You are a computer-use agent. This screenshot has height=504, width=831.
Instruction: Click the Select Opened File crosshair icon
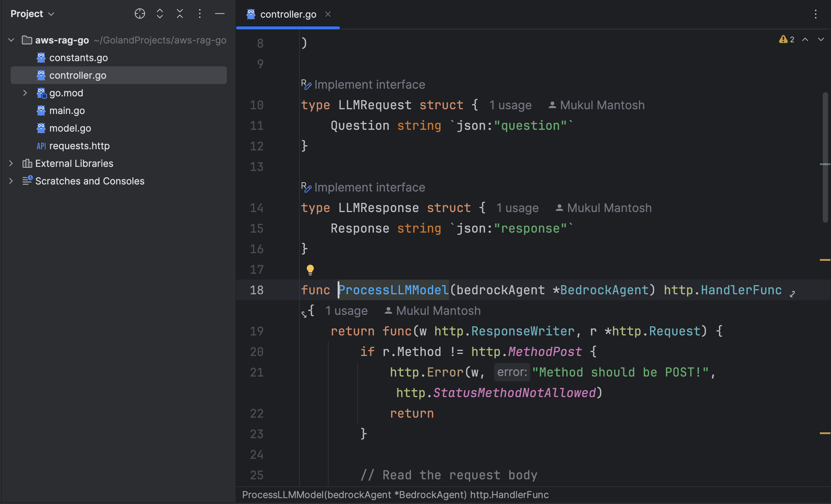tap(140, 14)
